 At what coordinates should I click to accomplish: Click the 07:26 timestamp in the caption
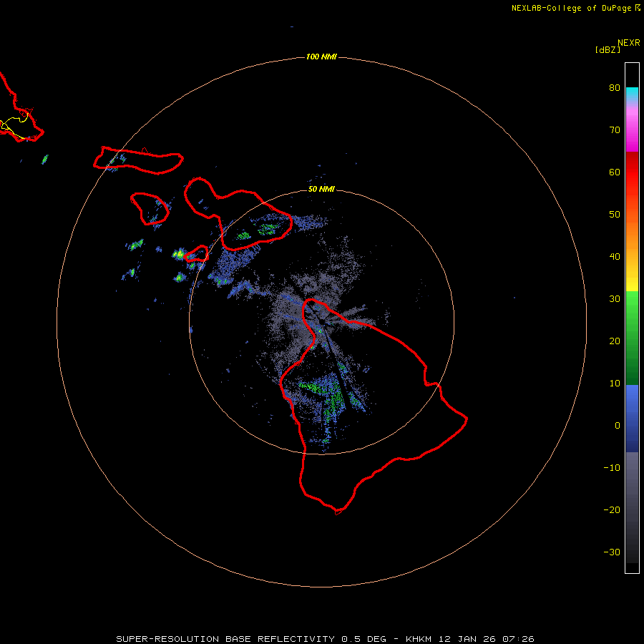coord(518,639)
